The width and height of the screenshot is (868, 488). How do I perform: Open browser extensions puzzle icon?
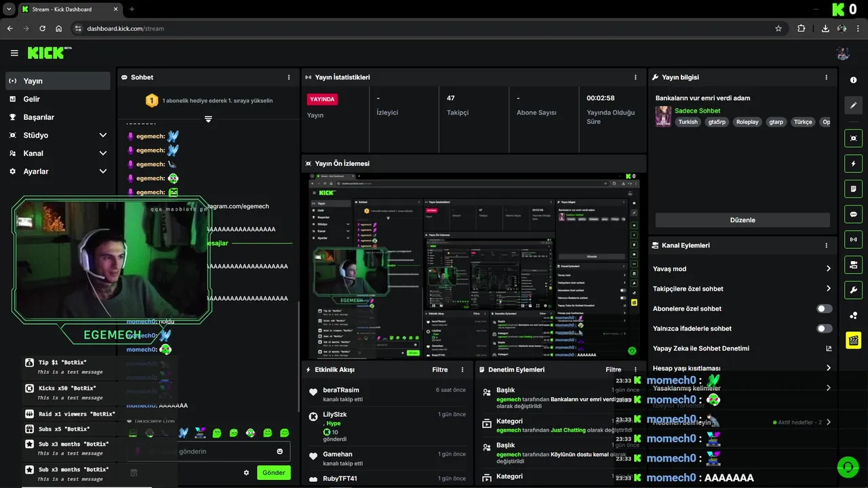point(802,28)
